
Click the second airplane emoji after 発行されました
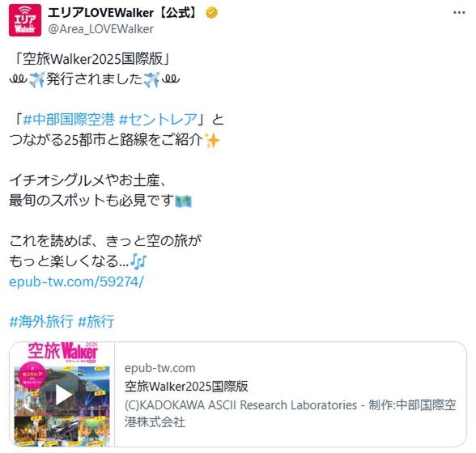tap(151, 79)
